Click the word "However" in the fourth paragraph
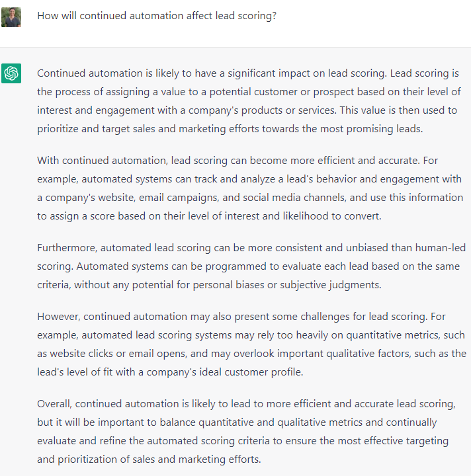Viewport: 471px width, 476px height. (x=57, y=317)
